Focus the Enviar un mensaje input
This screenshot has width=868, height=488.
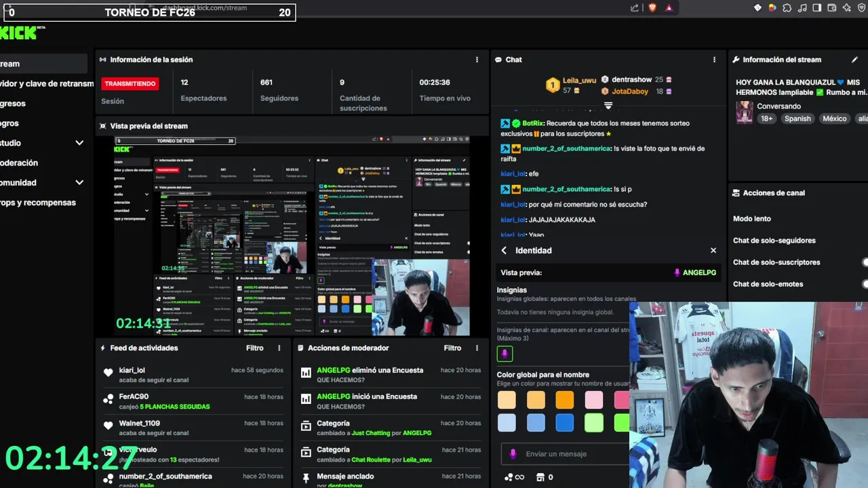566,454
